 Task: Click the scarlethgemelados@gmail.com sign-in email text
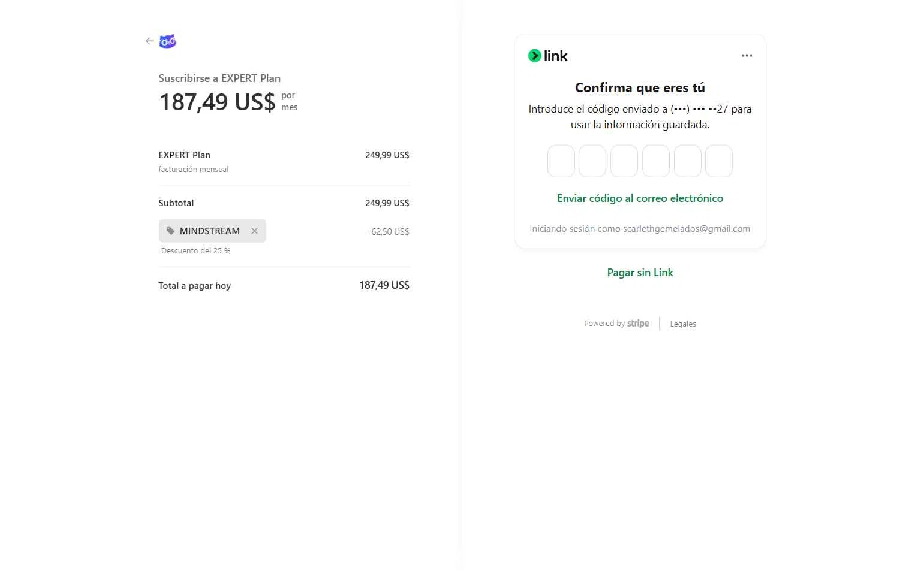click(686, 229)
